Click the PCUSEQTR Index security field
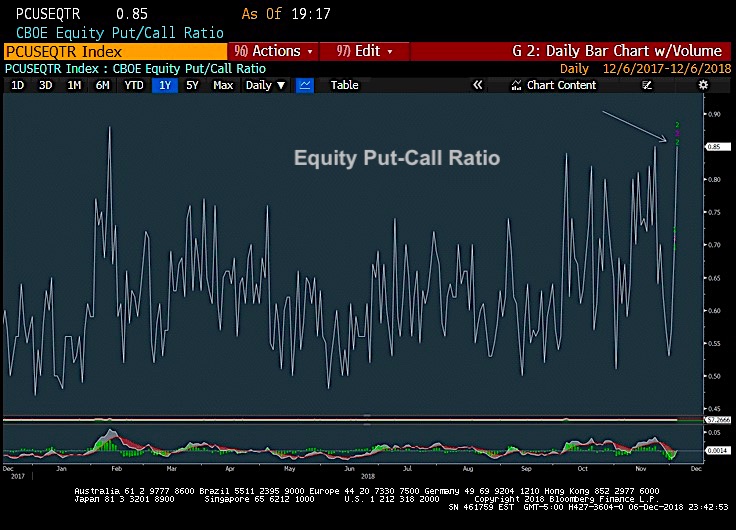736x530 pixels. 115,51
